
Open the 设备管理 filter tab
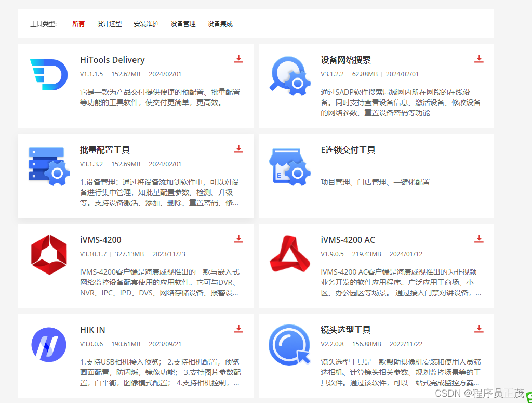(183, 24)
